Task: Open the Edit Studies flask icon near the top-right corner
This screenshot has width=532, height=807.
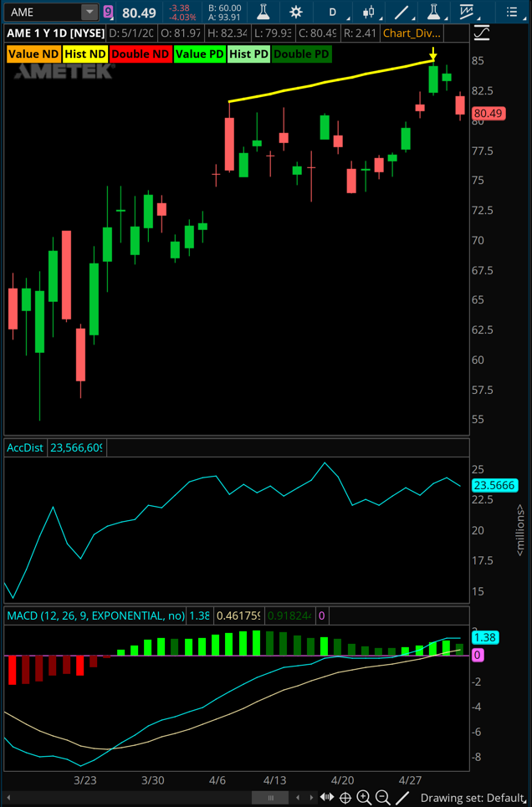Action: click(433, 12)
